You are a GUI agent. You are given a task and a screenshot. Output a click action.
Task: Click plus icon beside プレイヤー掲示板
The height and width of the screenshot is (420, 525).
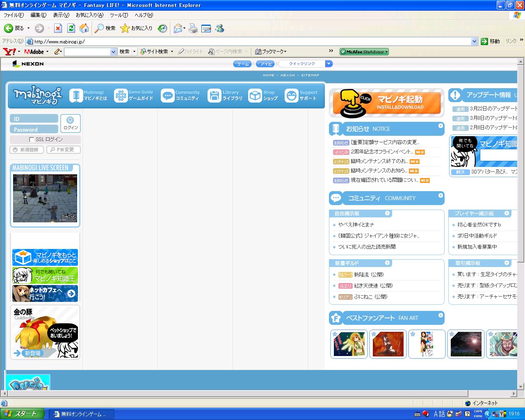pos(507,213)
